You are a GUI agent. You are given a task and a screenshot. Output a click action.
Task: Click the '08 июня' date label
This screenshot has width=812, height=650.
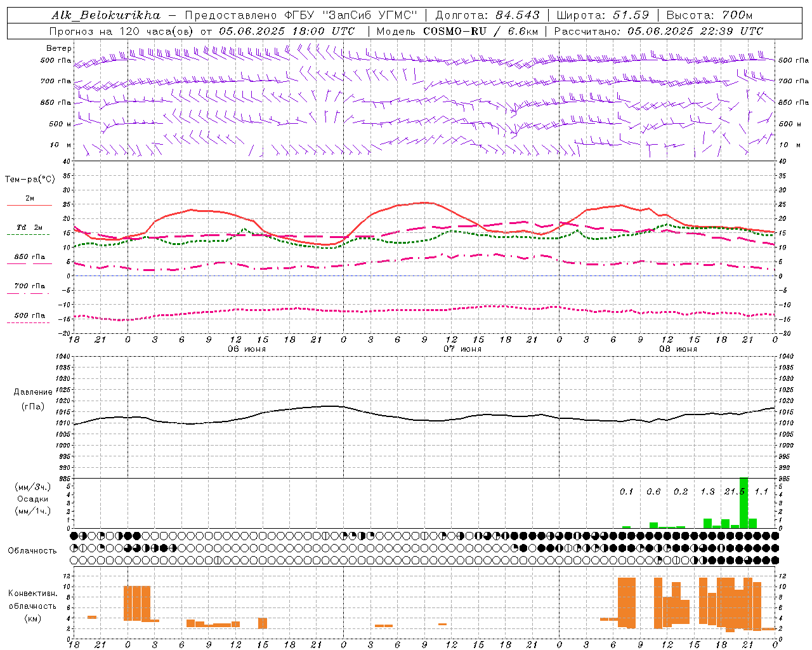678,348
